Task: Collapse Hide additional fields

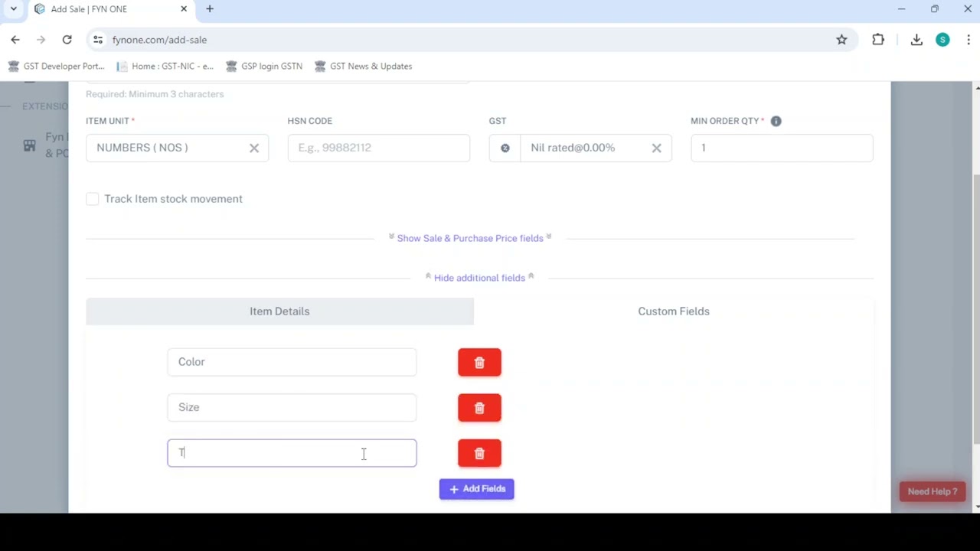Action: pyautogui.click(x=479, y=278)
